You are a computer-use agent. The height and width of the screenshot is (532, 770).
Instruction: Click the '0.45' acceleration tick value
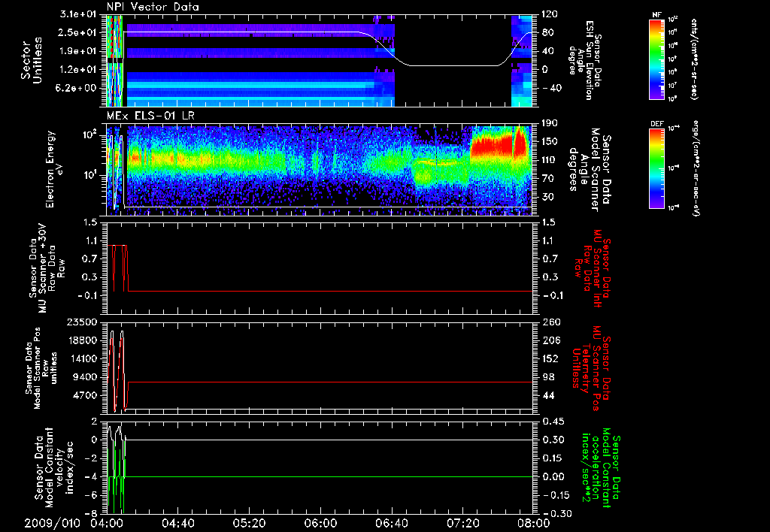tap(553, 421)
